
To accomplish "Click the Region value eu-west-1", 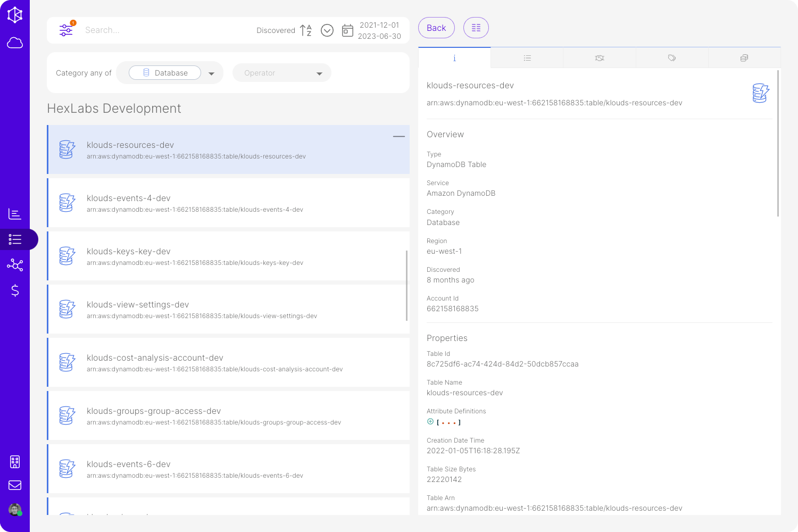I will (x=444, y=251).
